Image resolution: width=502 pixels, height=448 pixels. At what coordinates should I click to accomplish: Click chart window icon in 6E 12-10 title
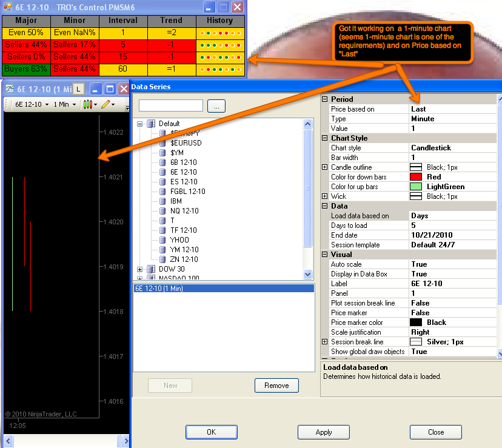[x=10, y=89]
